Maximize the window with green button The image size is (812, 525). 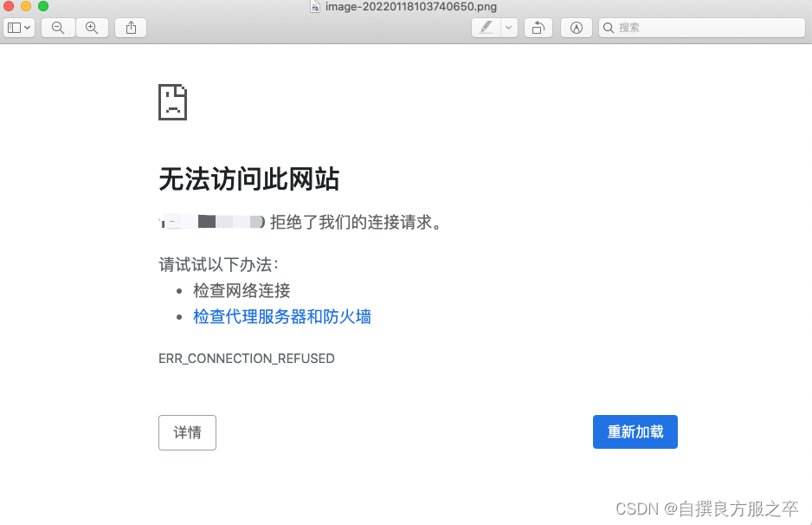[x=43, y=6]
